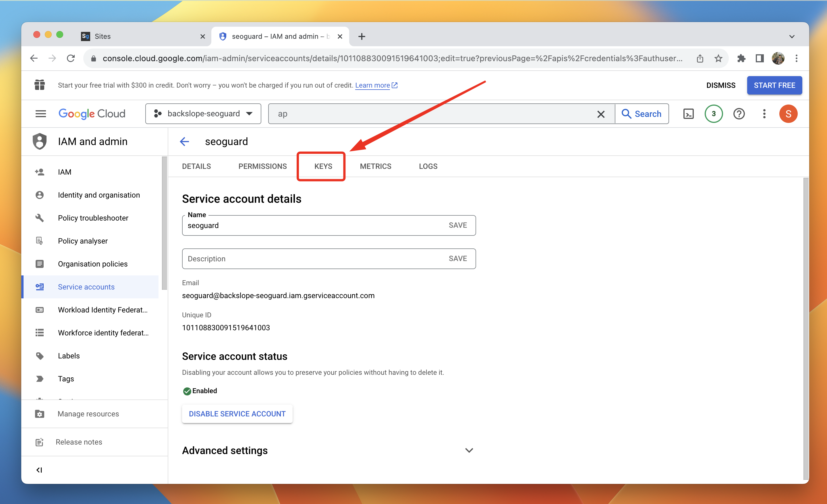Screen dimensions: 827x504
Task: Switch to the KEYS tab
Action: (323, 166)
